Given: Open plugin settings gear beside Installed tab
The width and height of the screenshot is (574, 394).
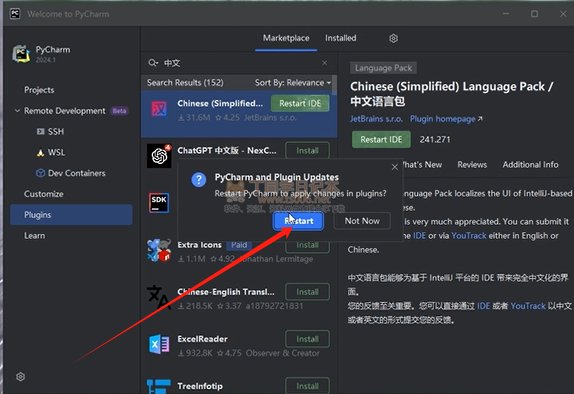Looking at the screenshot, I should tap(394, 38).
